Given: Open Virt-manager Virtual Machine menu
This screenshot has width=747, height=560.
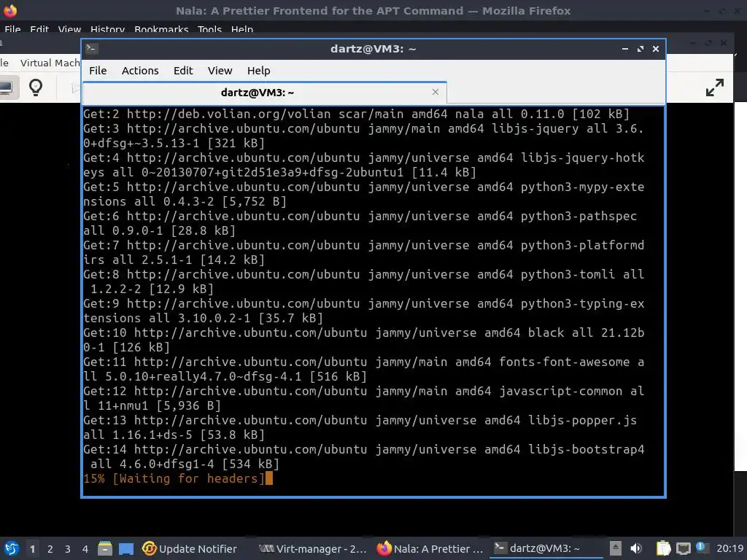Looking at the screenshot, I should [50, 63].
